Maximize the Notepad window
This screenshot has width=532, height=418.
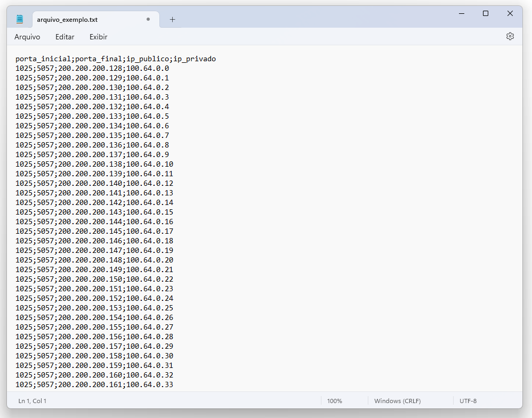click(x=486, y=13)
